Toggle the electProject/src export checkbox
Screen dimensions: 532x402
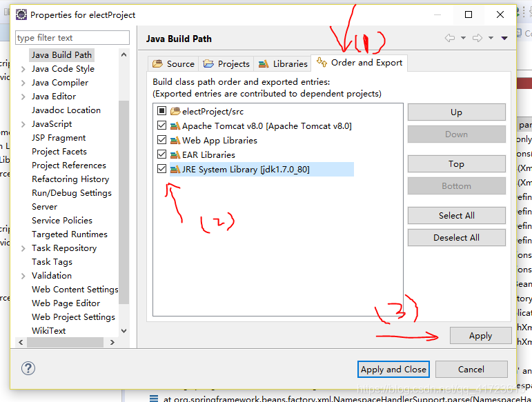click(x=162, y=111)
